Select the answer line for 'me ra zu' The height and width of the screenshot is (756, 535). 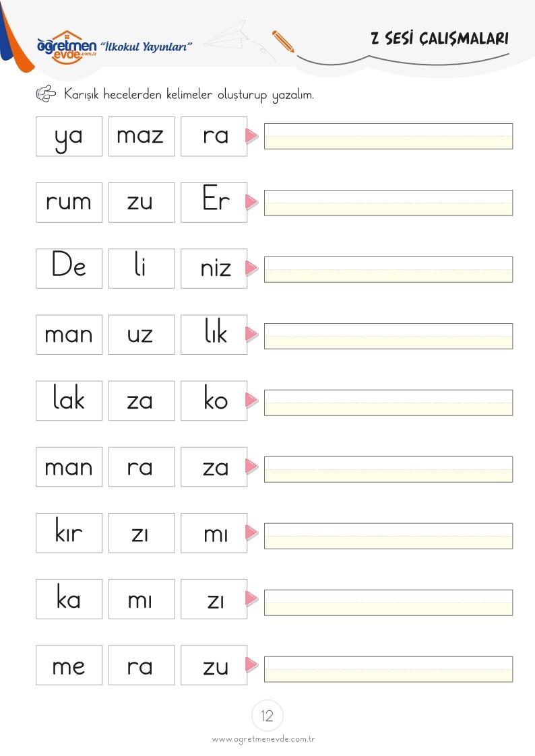click(x=388, y=668)
